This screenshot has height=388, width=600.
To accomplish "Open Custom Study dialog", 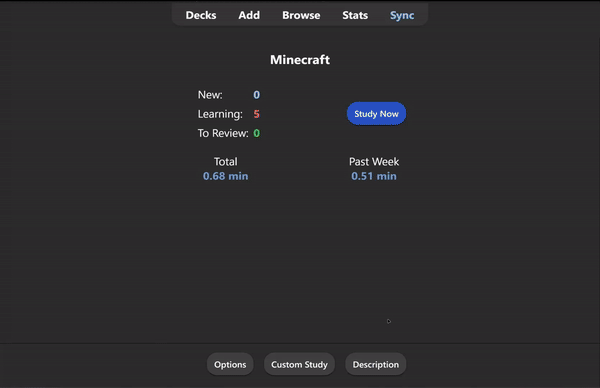I will 299,364.
